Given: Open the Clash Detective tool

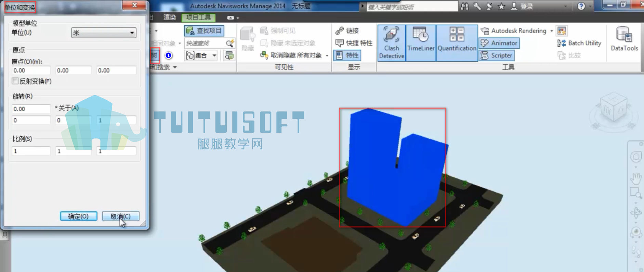Looking at the screenshot, I should [x=392, y=43].
